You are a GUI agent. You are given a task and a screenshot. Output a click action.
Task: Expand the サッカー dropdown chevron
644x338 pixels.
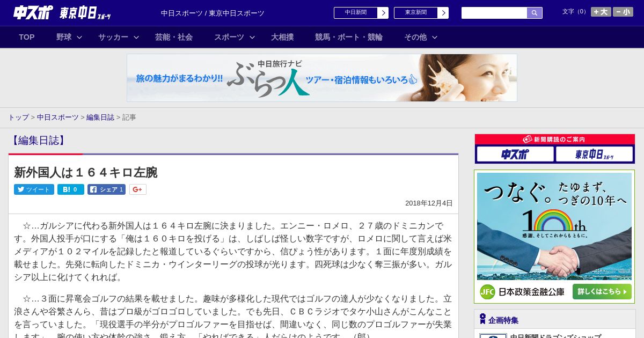point(136,37)
